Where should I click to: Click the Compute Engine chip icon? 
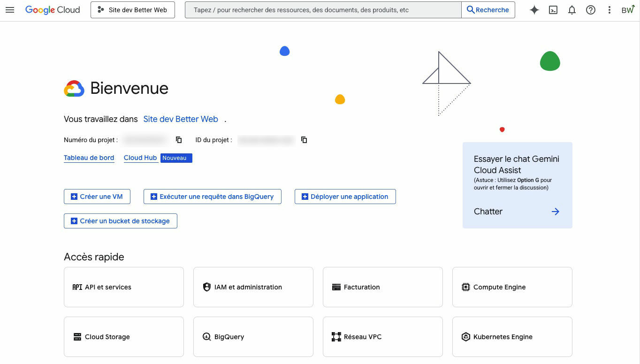[x=465, y=287]
